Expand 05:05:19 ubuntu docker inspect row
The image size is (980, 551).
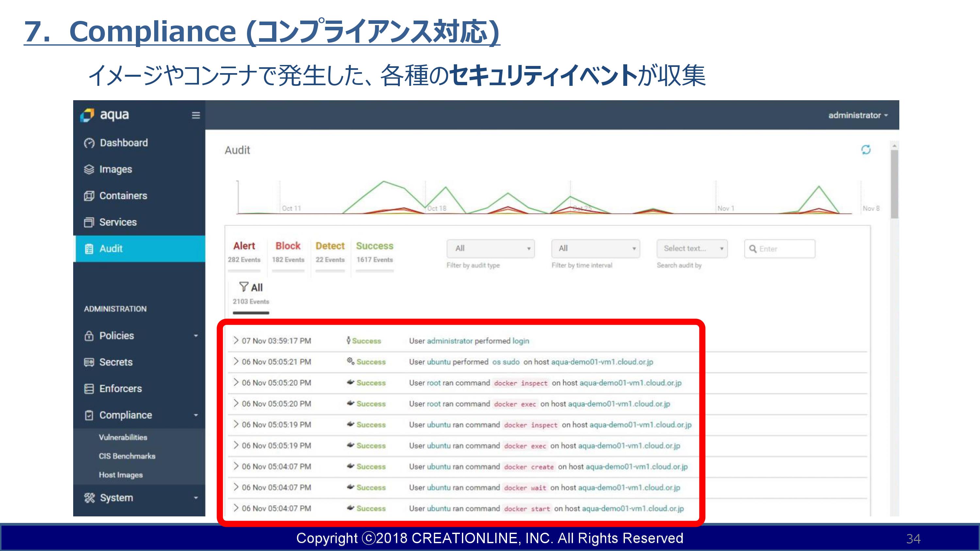[236, 424]
